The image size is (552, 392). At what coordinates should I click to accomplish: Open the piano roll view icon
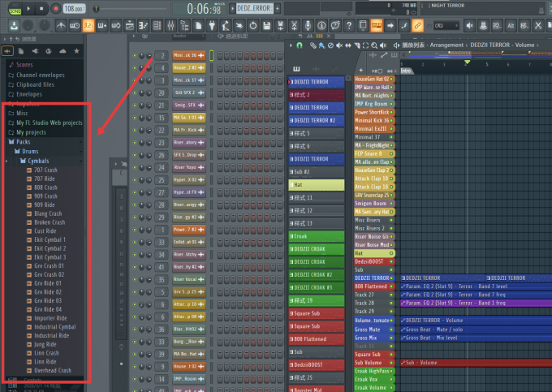coord(144,25)
